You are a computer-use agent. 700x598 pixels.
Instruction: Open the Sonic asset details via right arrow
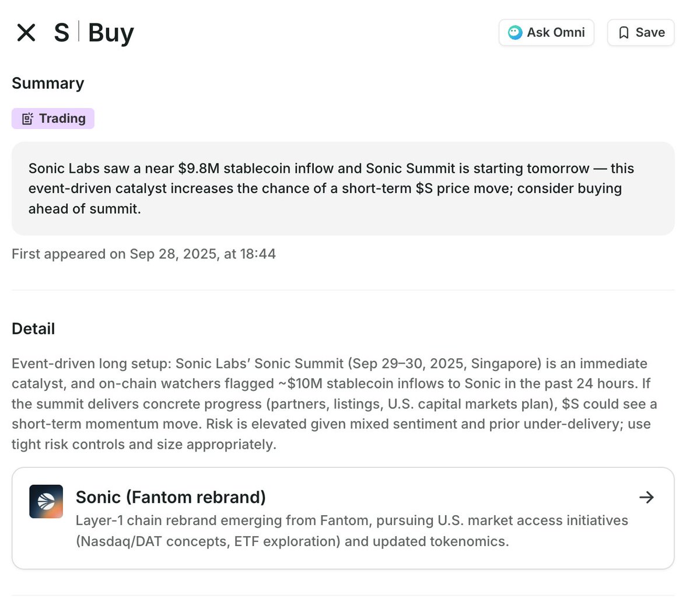coord(646,497)
